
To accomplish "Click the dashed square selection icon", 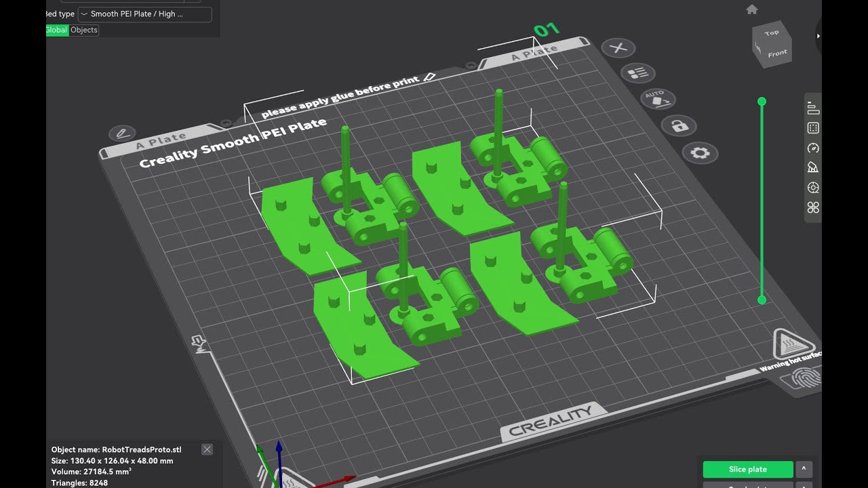I will [813, 128].
